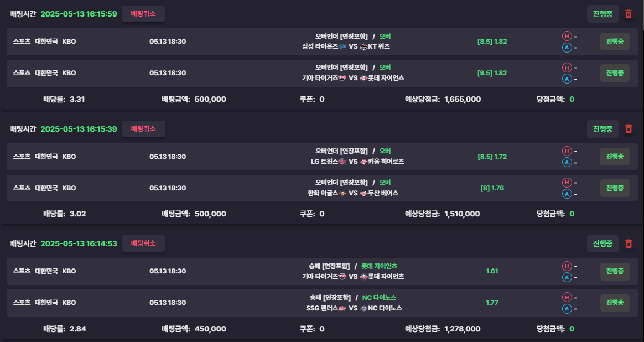The width and height of the screenshot is (644, 342).
Task: Cancel the bet placed at 16:14:53
Action: coord(143,243)
